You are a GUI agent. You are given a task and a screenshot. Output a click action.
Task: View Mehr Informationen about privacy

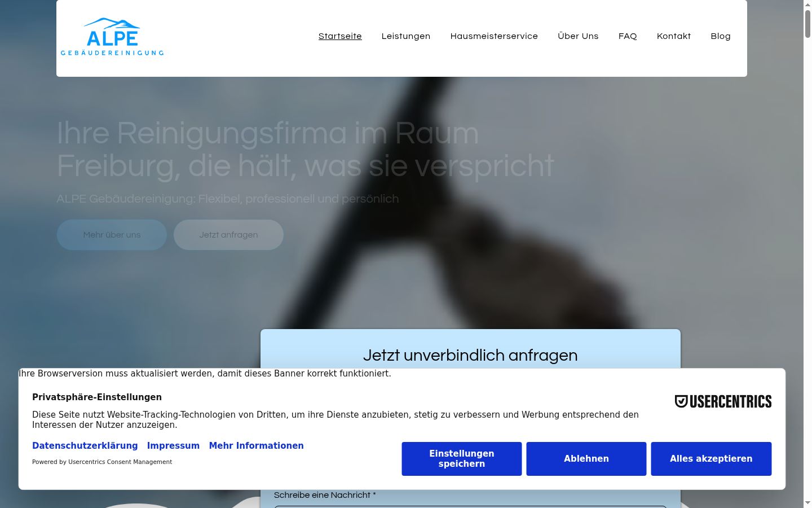pos(257,446)
